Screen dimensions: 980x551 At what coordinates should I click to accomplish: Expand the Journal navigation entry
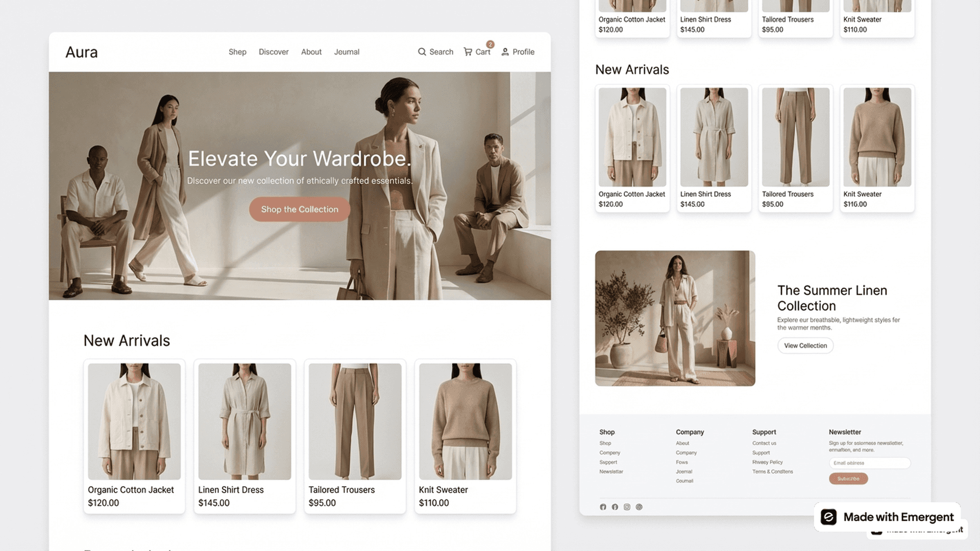coord(347,52)
